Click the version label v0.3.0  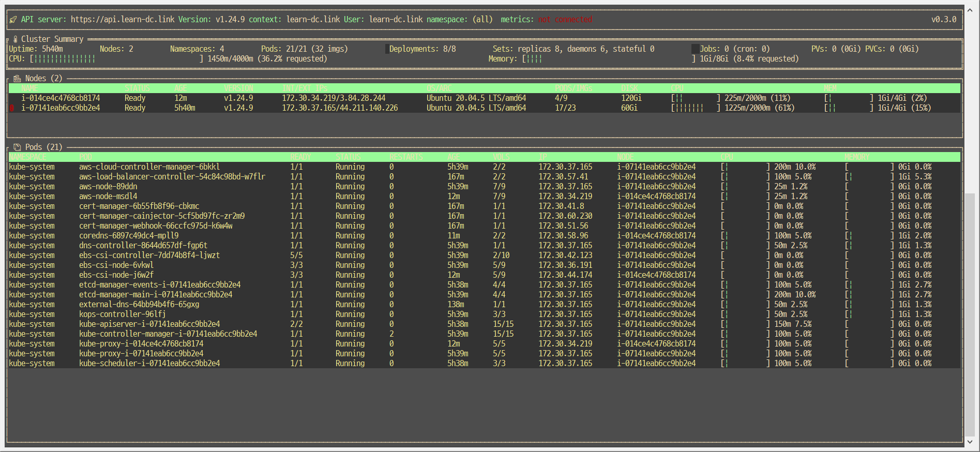(x=944, y=20)
